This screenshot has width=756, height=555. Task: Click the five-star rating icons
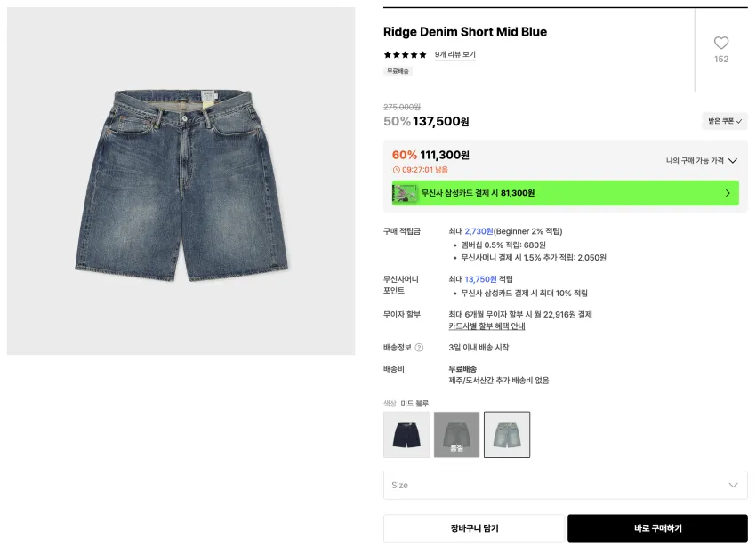tap(405, 55)
